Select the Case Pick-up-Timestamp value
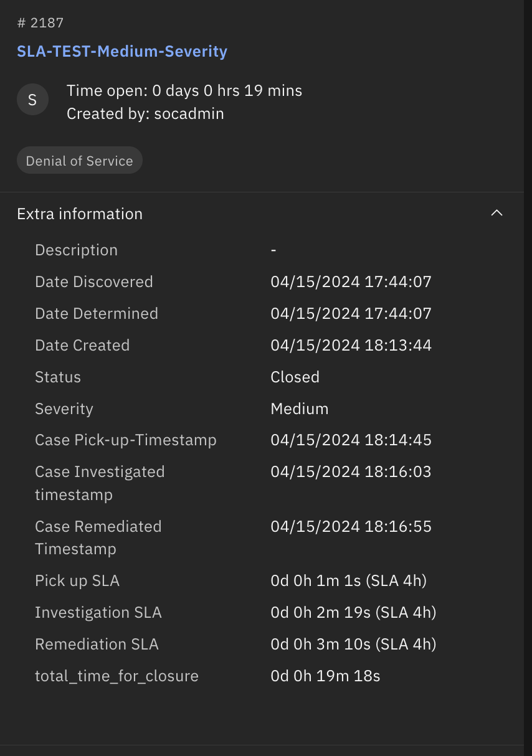The image size is (532, 756). click(351, 440)
